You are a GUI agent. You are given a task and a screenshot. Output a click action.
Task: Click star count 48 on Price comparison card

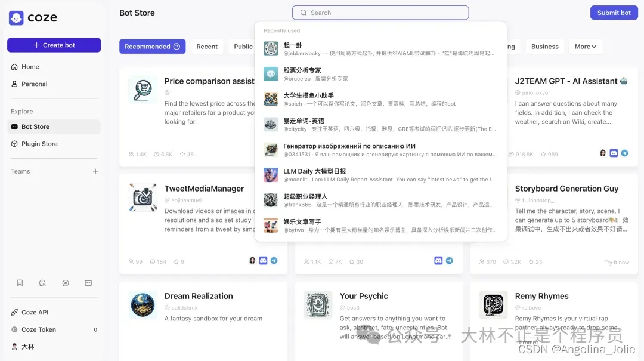coord(187,154)
